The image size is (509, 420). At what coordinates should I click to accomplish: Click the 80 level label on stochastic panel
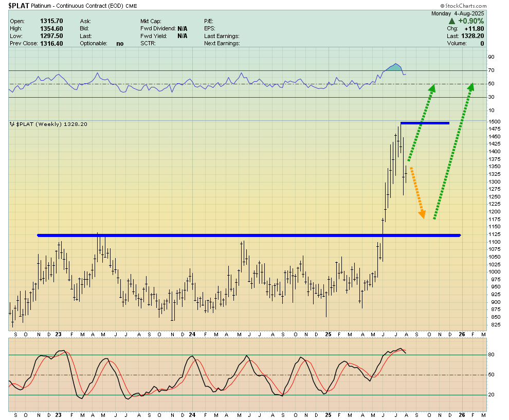[x=491, y=355]
